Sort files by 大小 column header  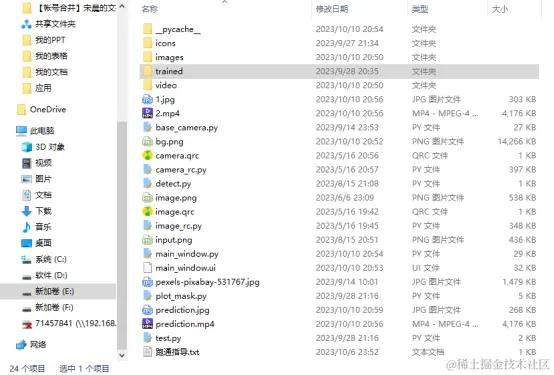pyautogui.click(x=500, y=9)
